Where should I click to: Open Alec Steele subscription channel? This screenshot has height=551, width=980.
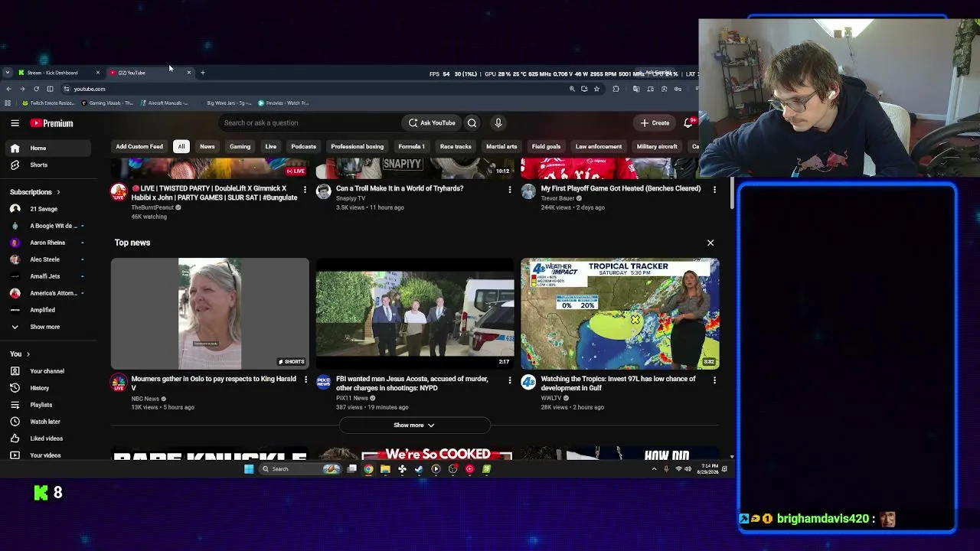click(x=48, y=259)
